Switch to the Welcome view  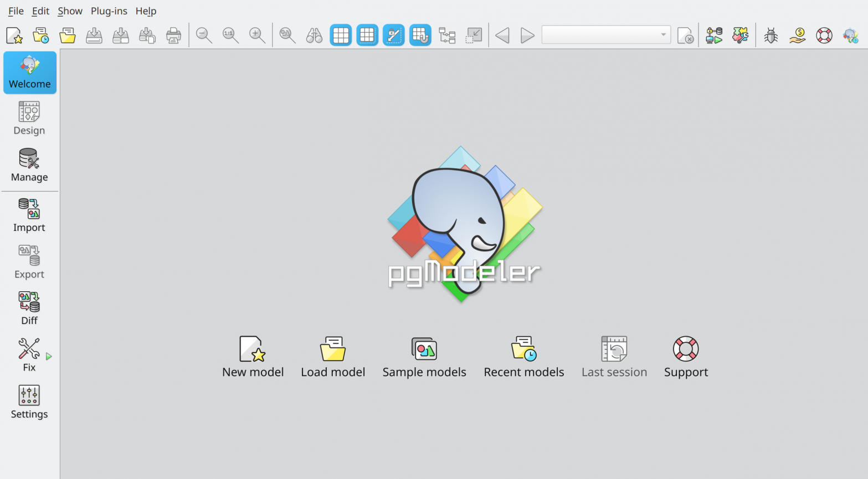pos(30,73)
